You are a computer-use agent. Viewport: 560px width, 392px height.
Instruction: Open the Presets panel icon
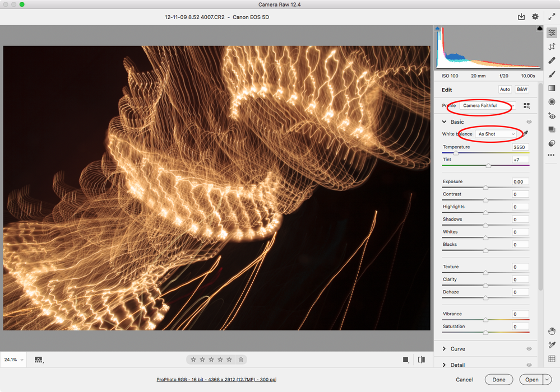click(552, 143)
